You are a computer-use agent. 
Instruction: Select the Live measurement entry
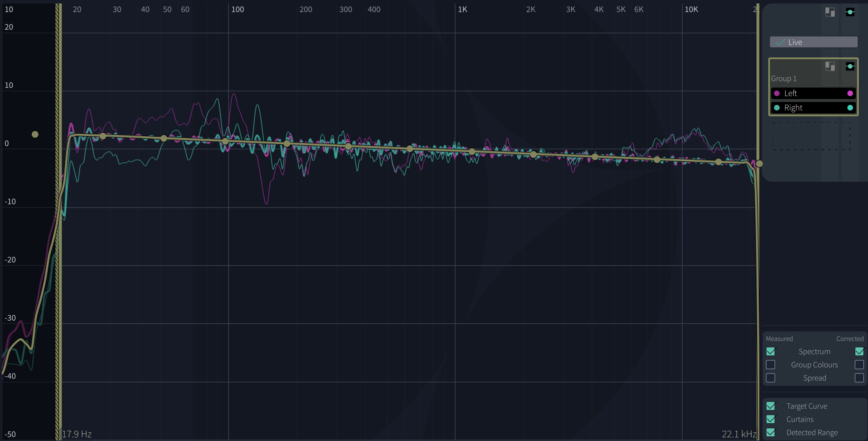tap(813, 42)
